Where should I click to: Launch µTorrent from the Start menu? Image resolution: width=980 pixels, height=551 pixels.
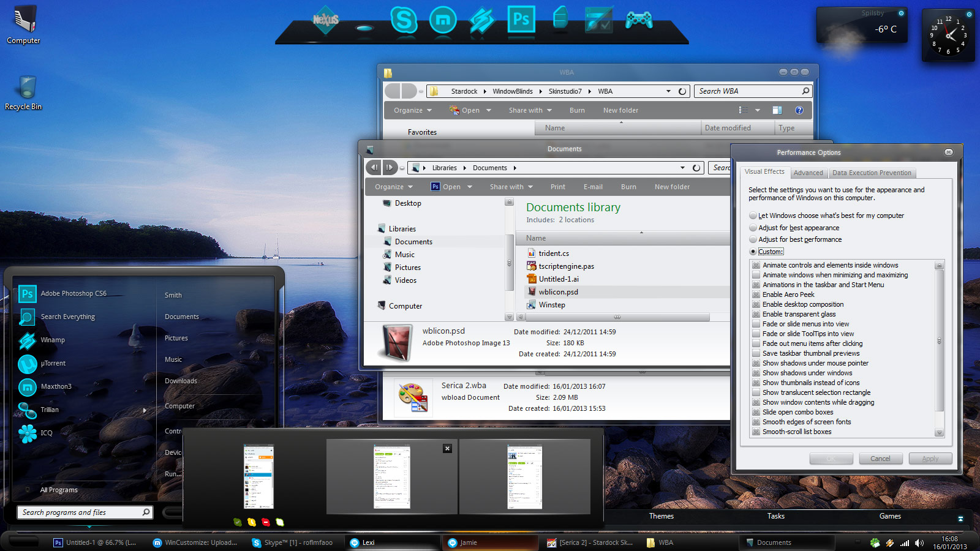tap(53, 364)
